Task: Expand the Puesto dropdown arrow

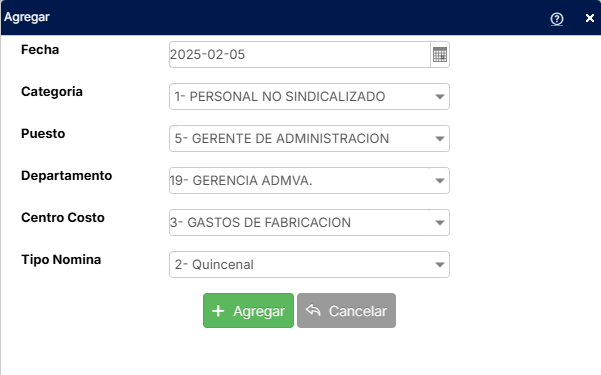Action: click(440, 139)
